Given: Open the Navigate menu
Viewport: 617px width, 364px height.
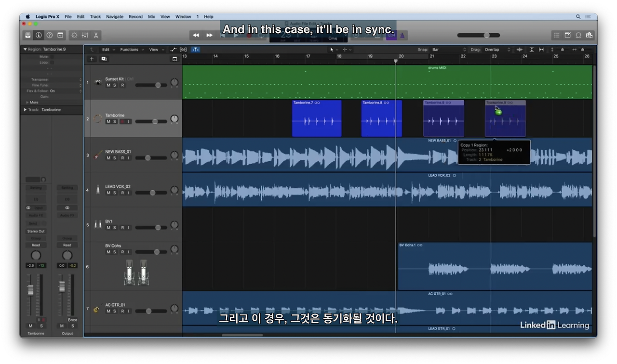Looking at the screenshot, I should click(115, 16).
